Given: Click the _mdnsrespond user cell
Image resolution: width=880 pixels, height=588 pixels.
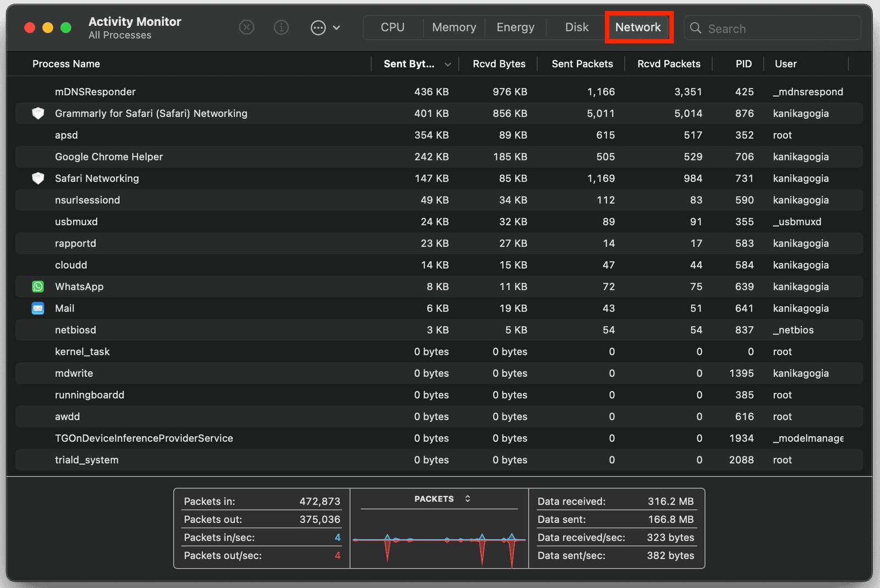Looking at the screenshot, I should (808, 92).
